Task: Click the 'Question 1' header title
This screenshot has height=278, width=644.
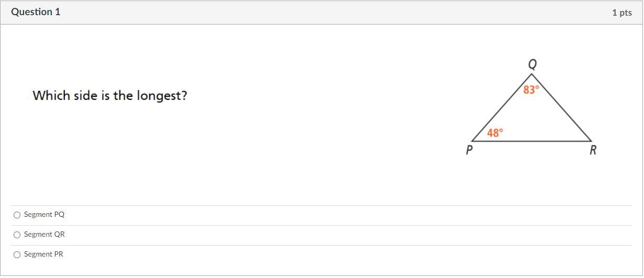Action: pos(36,12)
